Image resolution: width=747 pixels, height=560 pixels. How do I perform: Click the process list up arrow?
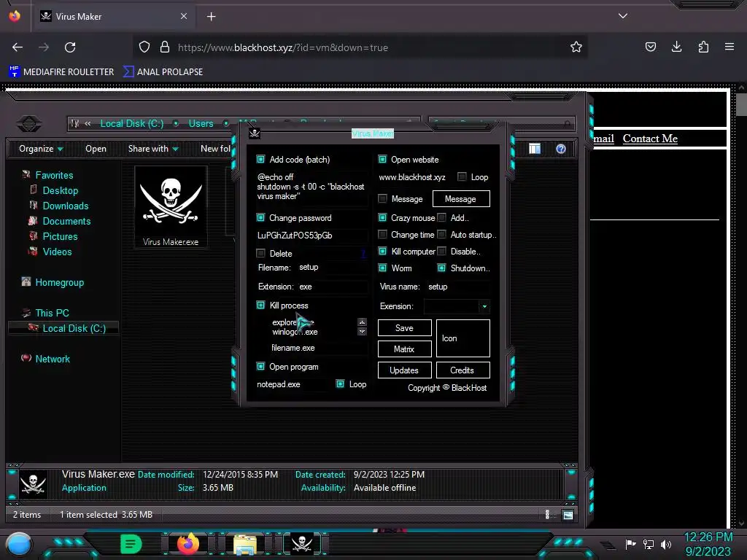coord(362,322)
